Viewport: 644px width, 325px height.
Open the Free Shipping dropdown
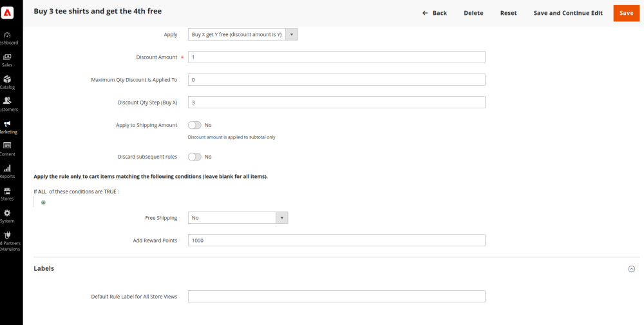238,218
